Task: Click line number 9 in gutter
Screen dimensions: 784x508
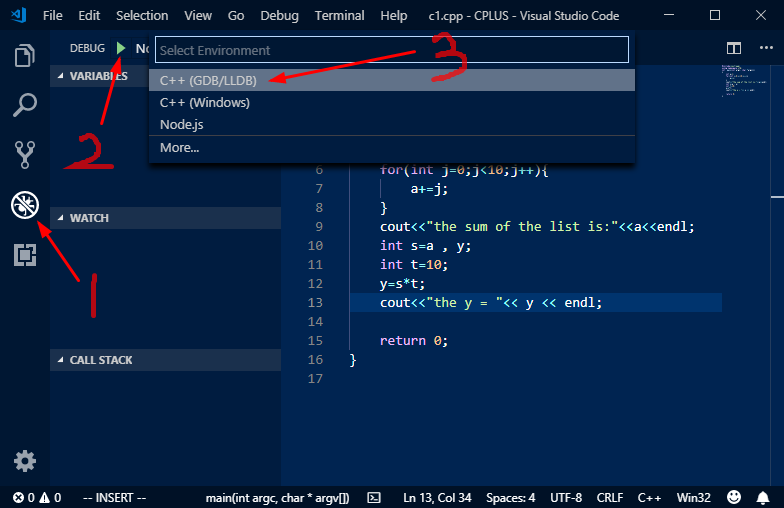Action: 319,226
